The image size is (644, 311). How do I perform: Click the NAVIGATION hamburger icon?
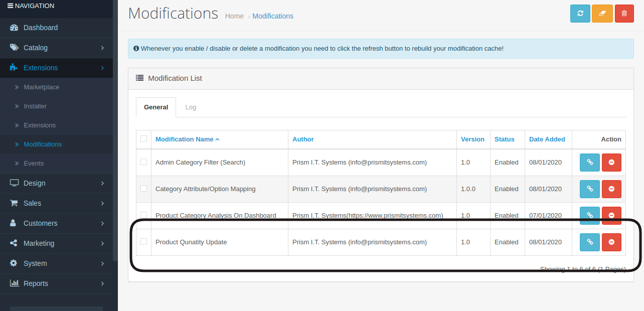coord(10,6)
